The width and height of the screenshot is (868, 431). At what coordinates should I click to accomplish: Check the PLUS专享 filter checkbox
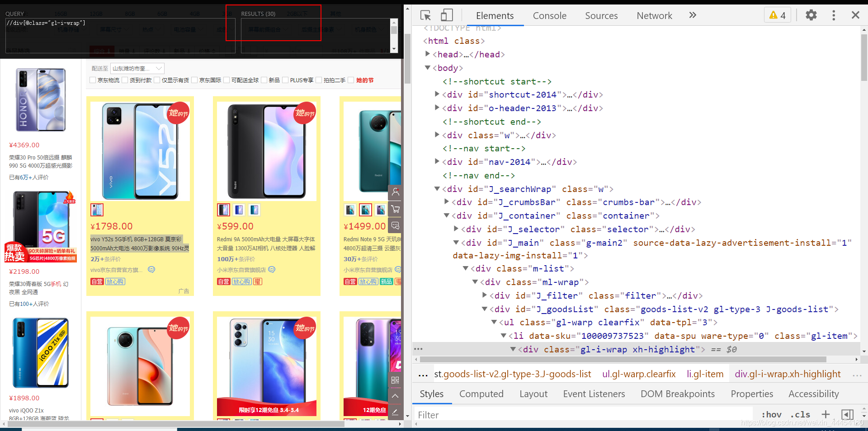pyautogui.click(x=285, y=80)
